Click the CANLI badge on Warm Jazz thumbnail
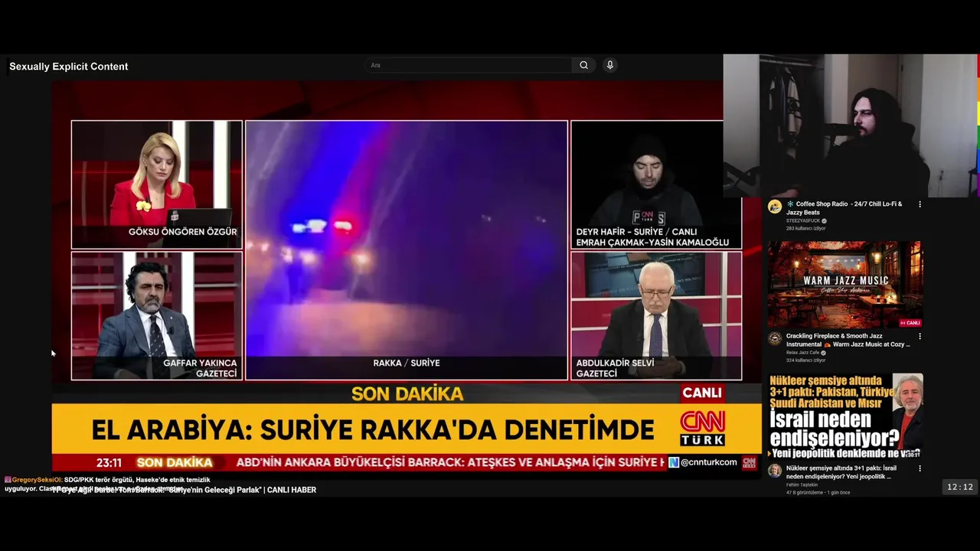Image resolution: width=980 pixels, height=551 pixels. (910, 323)
